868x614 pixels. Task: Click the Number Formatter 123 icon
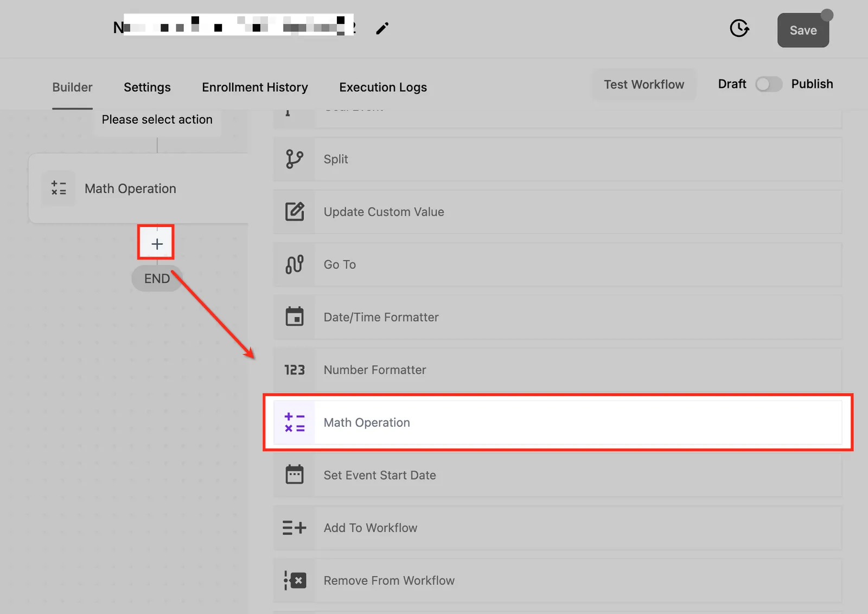point(295,370)
